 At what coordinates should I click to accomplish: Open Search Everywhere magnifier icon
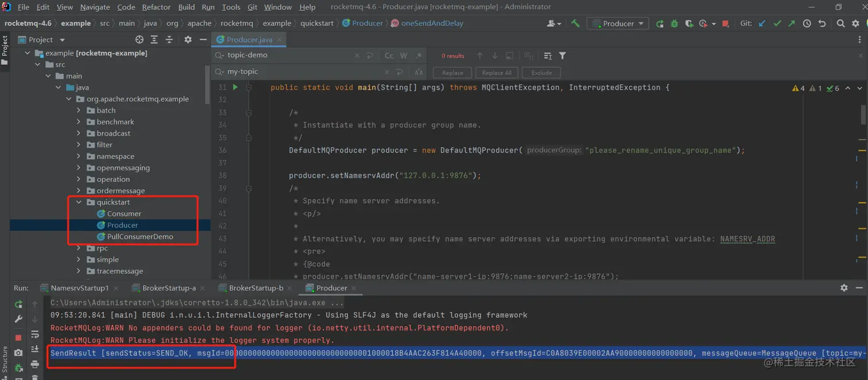click(x=840, y=24)
